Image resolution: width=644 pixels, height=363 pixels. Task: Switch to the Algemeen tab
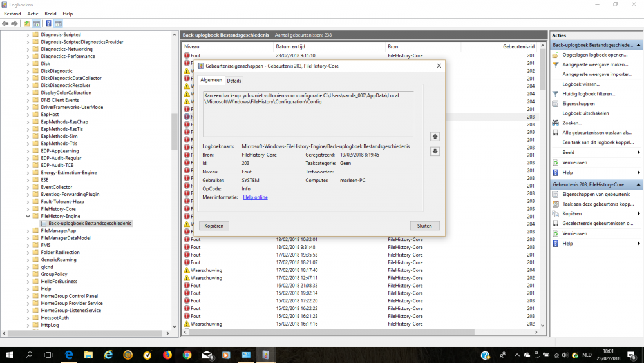pyautogui.click(x=211, y=80)
